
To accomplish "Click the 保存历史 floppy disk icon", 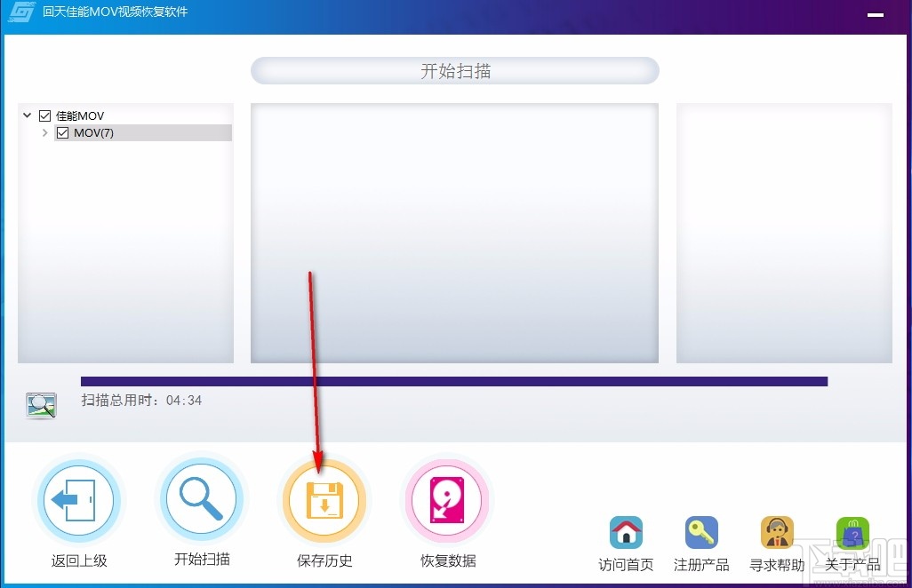I will [x=324, y=500].
